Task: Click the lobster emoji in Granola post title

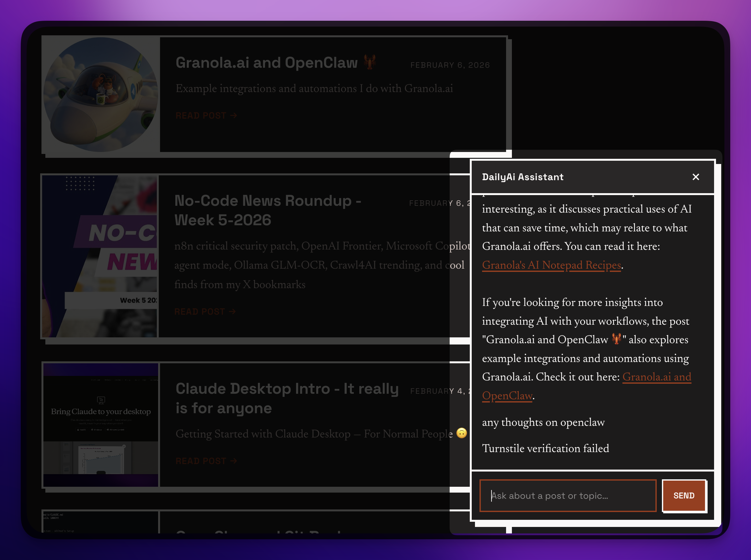Action: click(369, 62)
